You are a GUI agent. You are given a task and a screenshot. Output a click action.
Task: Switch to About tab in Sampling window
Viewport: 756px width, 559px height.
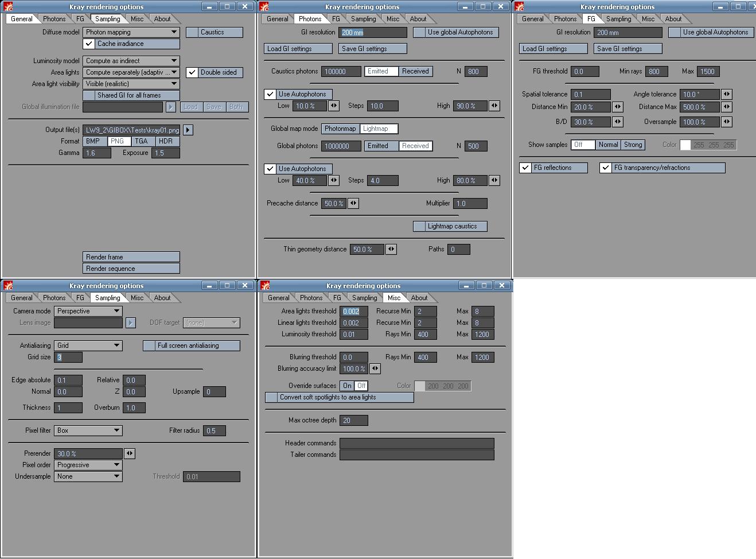[x=162, y=298]
